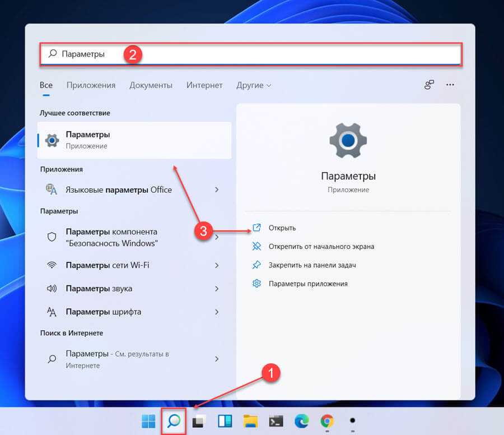Click the gear icon of best match Параметры

click(52, 140)
